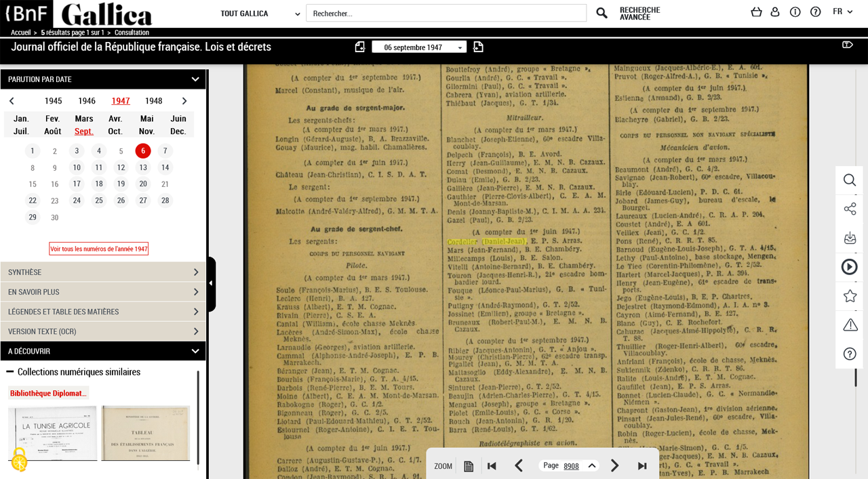Expand the page number 8908 selector
Screen dimensions: 868x479
point(591,465)
